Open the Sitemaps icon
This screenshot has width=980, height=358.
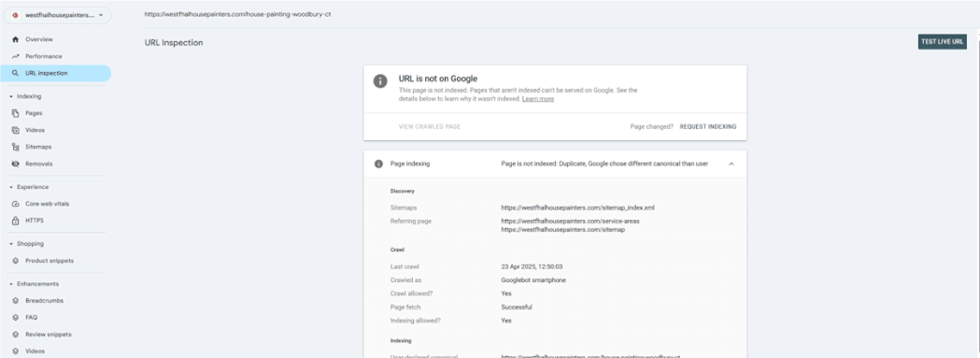[15, 147]
